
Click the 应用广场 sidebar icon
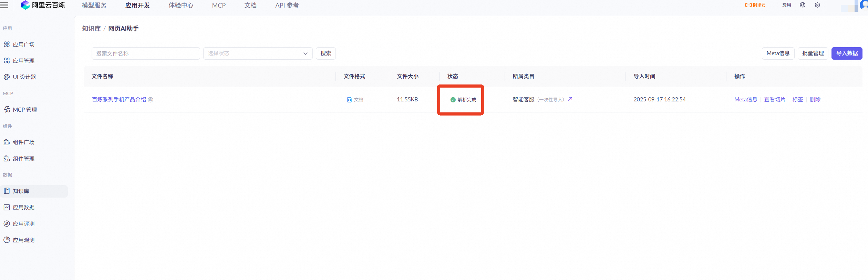click(7, 44)
